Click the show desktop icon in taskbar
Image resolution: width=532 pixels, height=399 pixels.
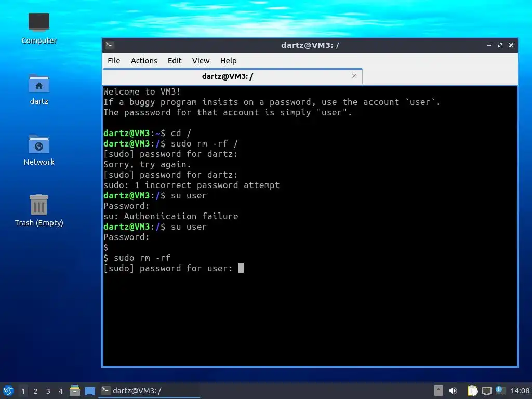coord(90,391)
